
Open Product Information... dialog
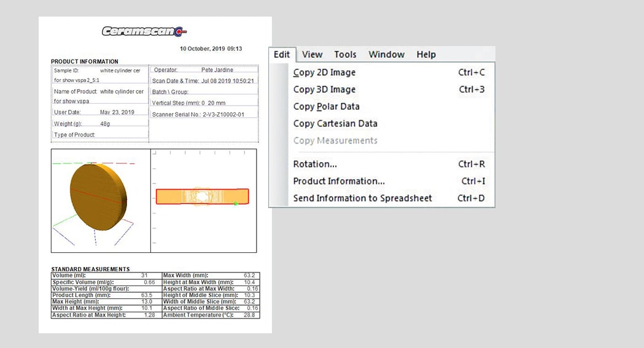[339, 182]
